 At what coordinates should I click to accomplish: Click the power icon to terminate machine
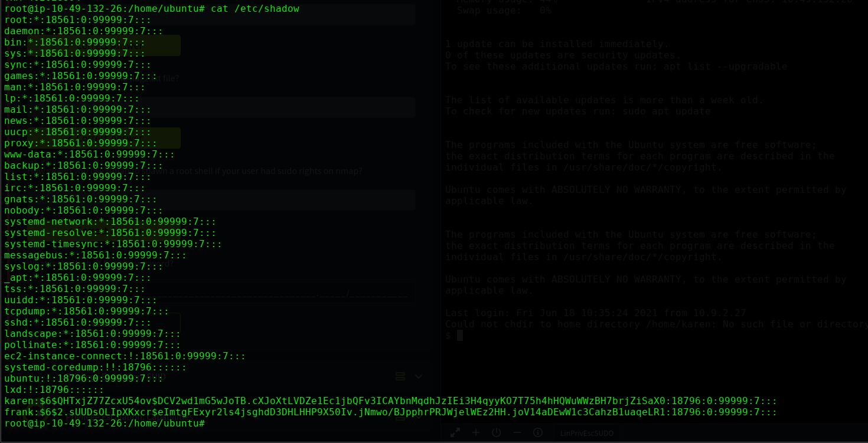pyautogui.click(x=496, y=432)
